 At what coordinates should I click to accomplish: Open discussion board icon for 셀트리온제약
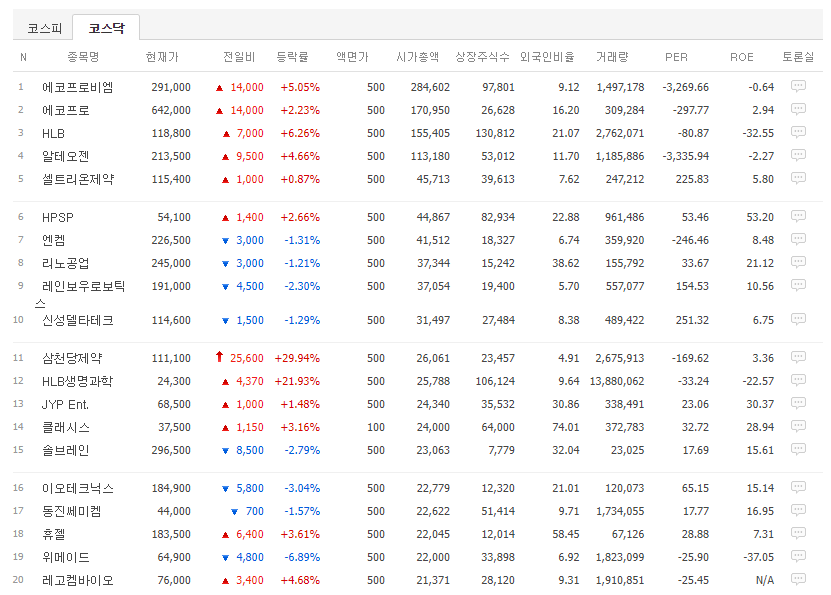coord(798,178)
